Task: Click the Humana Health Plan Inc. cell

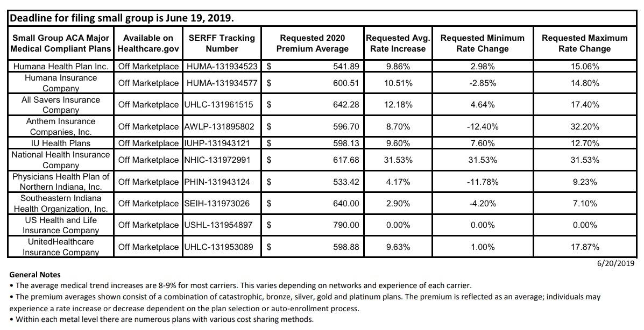Action: tap(61, 67)
